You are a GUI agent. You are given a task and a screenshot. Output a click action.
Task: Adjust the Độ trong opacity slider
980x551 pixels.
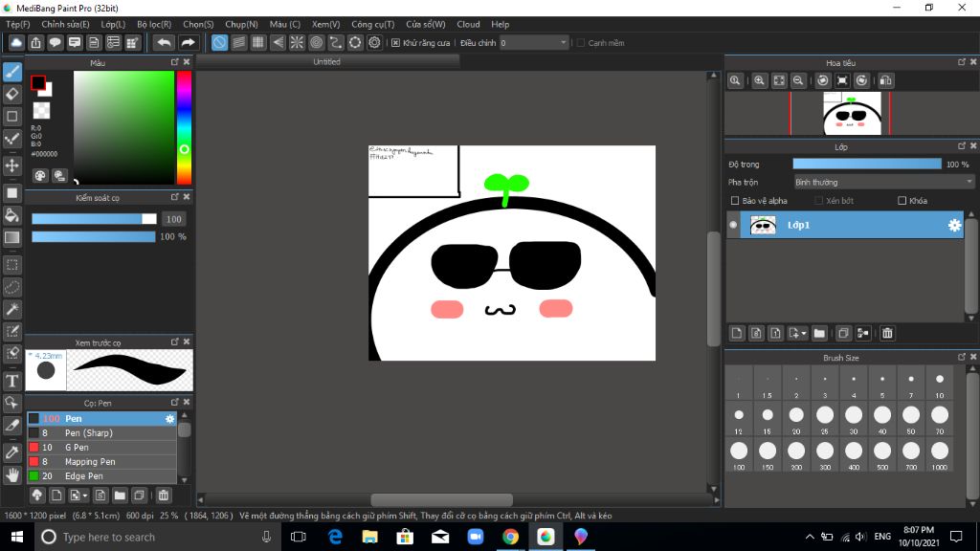point(867,165)
